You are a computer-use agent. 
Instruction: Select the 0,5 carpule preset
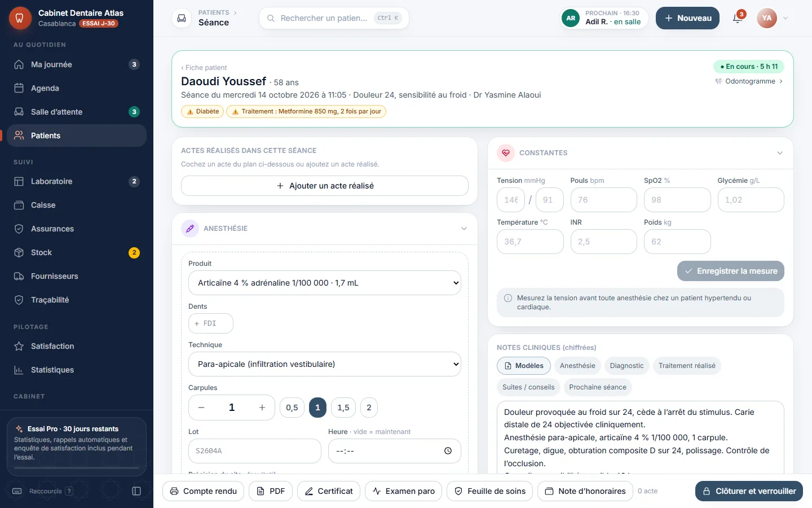point(292,408)
